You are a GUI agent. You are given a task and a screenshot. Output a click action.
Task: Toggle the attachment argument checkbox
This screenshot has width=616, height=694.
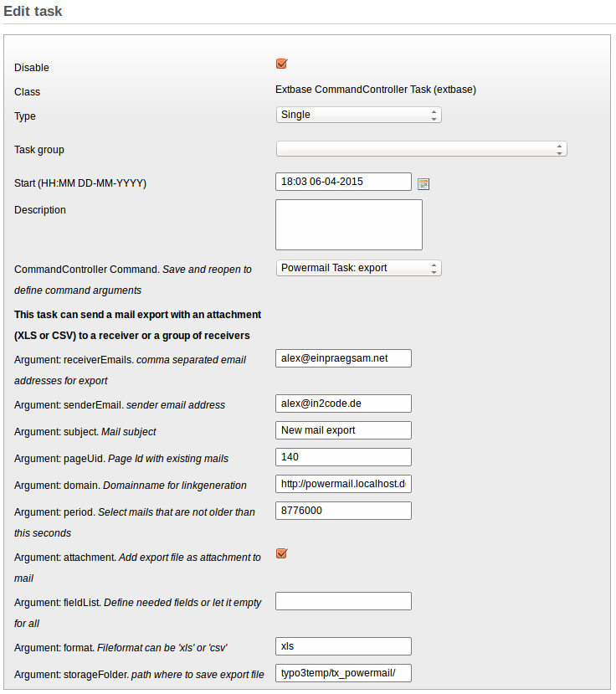click(281, 553)
